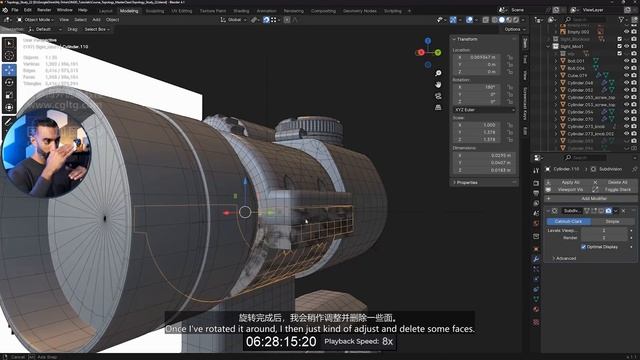
Task: Toggle the camera view icon
Action: pyautogui.click(x=438, y=96)
